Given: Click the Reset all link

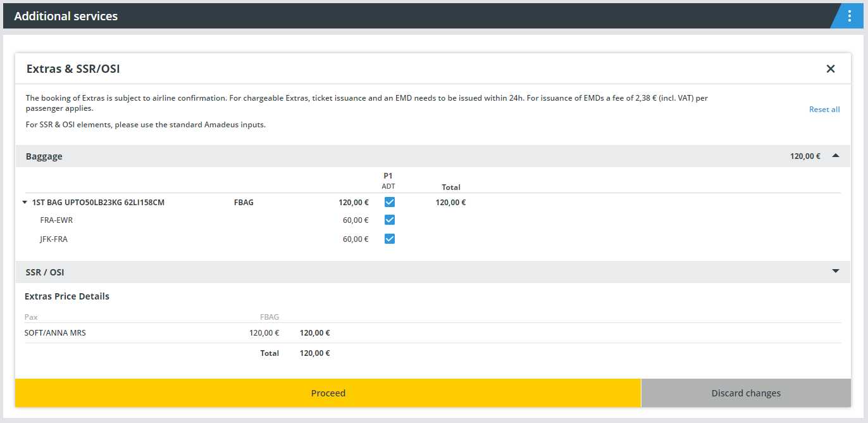Looking at the screenshot, I should 824,110.
